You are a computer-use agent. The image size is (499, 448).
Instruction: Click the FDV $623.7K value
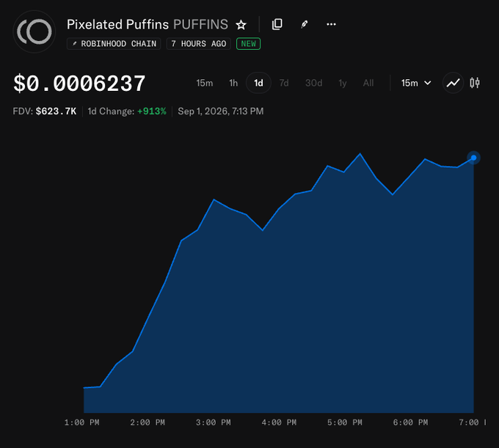pos(56,111)
